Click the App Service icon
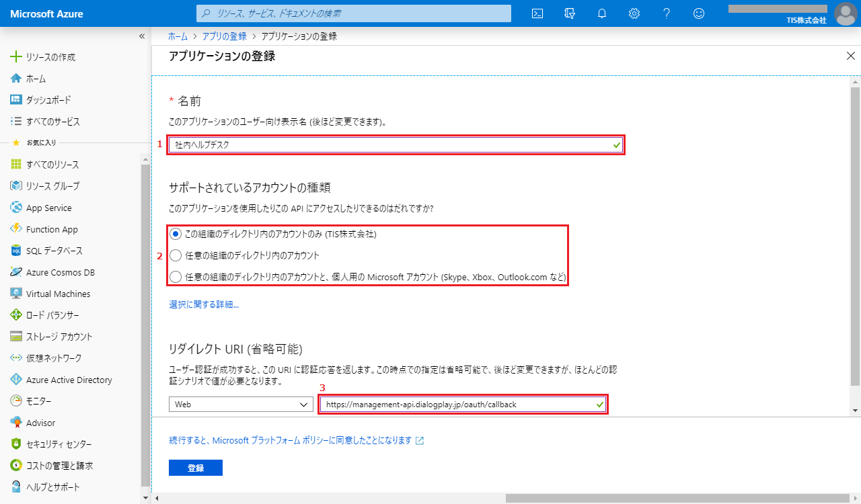The width and height of the screenshot is (861, 504). tap(16, 208)
